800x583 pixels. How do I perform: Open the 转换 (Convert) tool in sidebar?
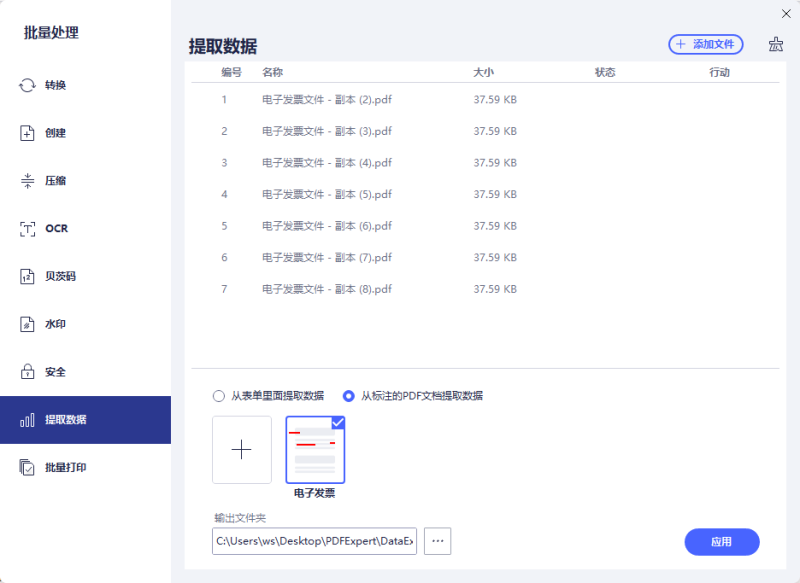point(51,85)
